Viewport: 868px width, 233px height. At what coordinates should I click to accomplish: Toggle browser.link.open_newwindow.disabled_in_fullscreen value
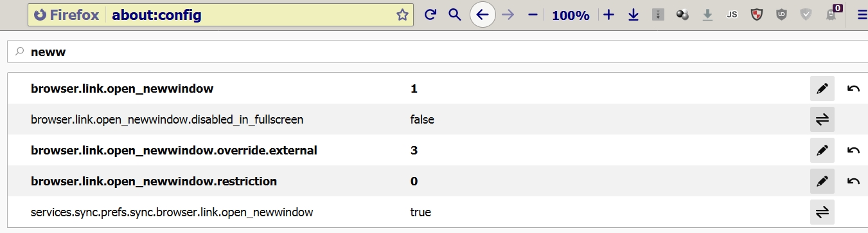(x=822, y=120)
